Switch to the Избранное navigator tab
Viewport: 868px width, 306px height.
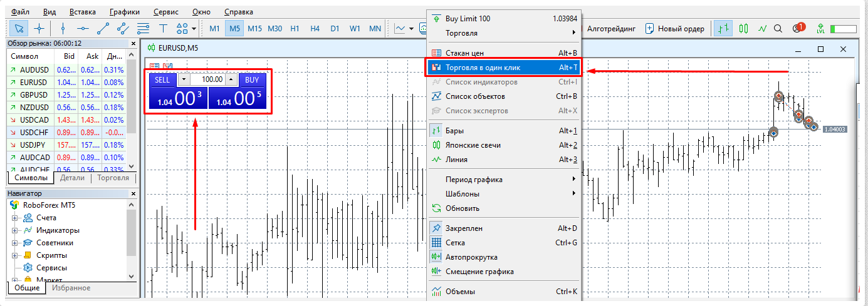71,288
